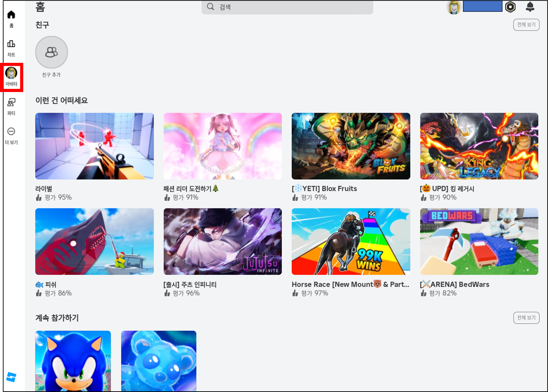Image resolution: width=548 pixels, height=392 pixels.
Task: Click the 검색 search input field
Action: [287, 7]
